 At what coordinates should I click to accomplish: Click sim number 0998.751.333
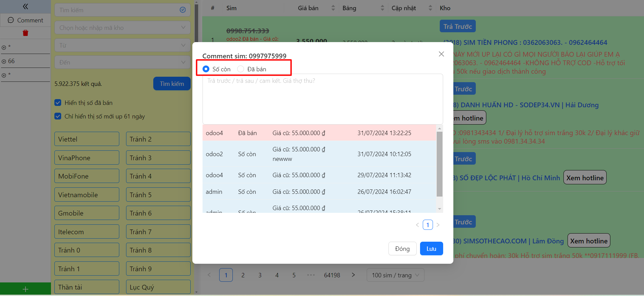coord(247,31)
